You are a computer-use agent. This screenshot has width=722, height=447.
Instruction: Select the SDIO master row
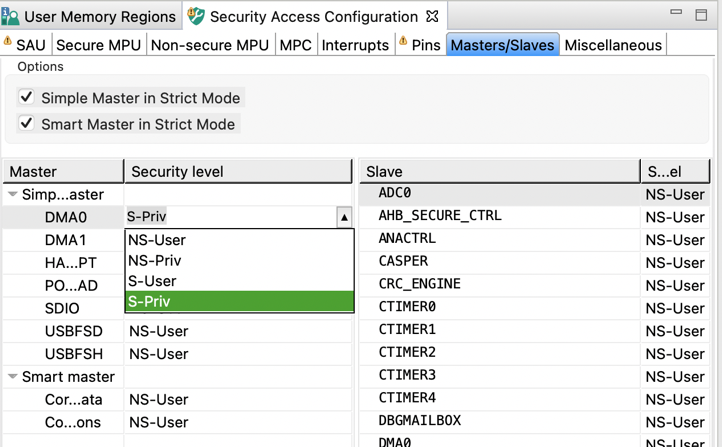pos(64,308)
